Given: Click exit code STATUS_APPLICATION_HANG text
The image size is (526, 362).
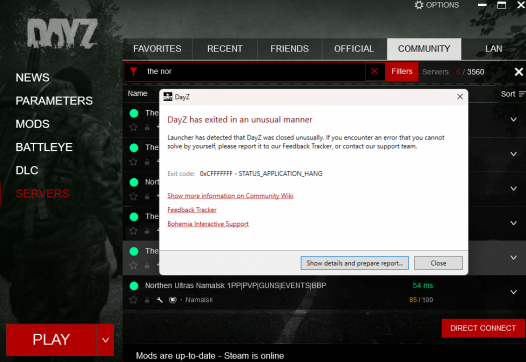Looking at the screenshot, I should (261, 173).
